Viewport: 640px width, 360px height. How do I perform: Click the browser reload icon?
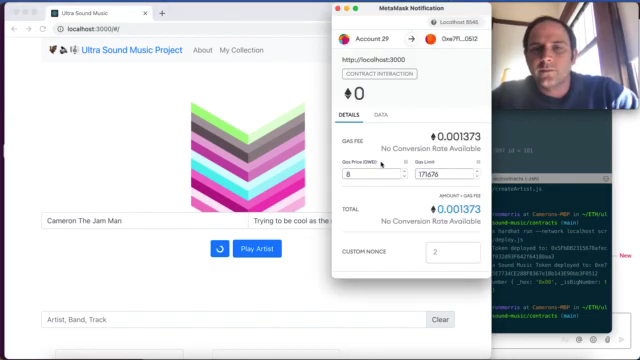click(x=42, y=29)
